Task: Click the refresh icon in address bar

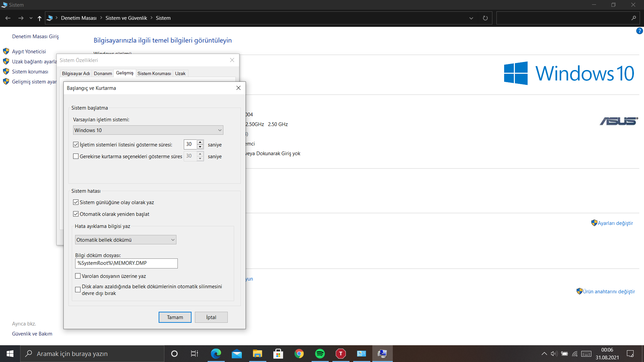Action: coord(485,18)
